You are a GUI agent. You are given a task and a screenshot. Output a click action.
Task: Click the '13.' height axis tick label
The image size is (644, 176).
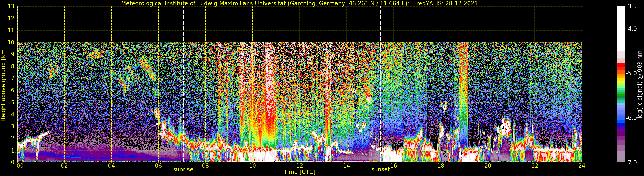(x=12, y=6)
